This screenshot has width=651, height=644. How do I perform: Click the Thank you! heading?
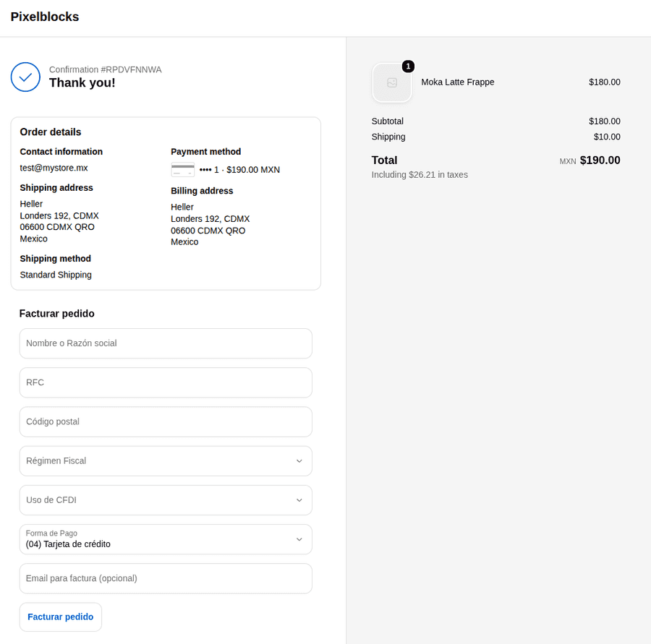(82, 82)
